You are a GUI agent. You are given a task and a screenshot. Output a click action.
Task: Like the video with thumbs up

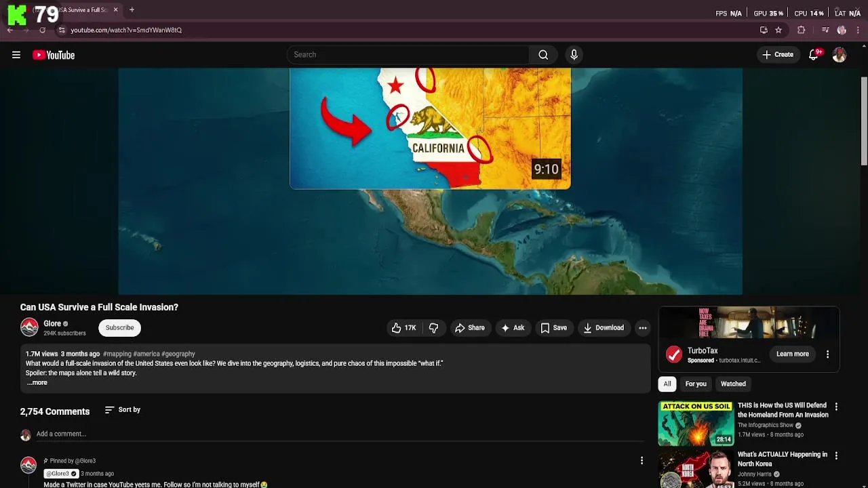(x=403, y=328)
